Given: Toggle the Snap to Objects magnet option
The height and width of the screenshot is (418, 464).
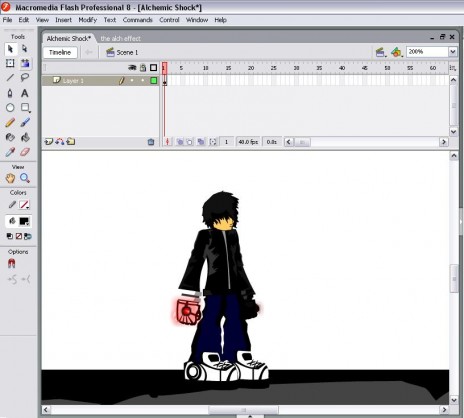Looking at the screenshot, I should (11, 264).
